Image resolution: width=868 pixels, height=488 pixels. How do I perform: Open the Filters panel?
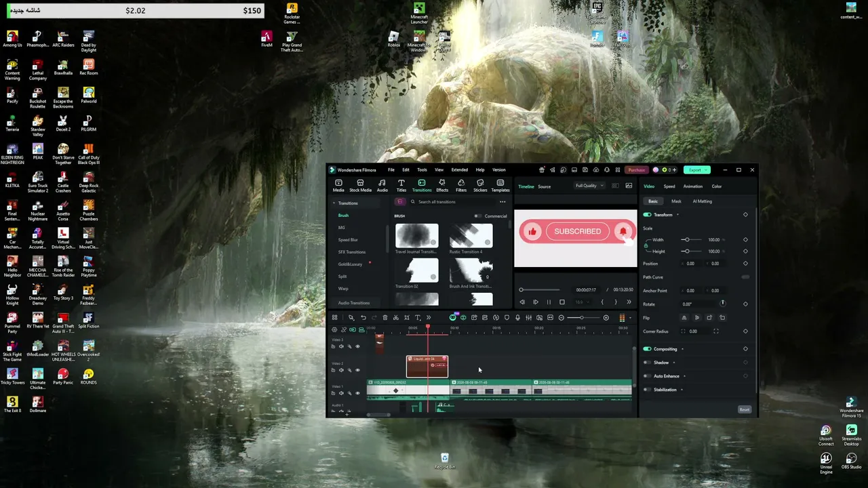click(x=461, y=186)
